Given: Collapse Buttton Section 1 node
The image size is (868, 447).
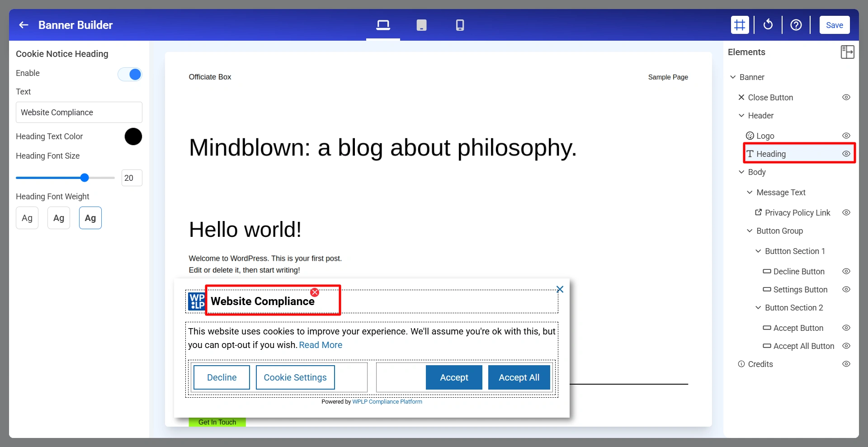Looking at the screenshot, I should point(758,251).
